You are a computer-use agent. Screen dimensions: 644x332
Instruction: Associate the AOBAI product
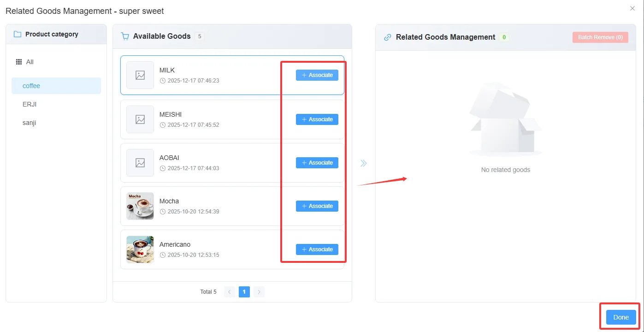coord(317,163)
